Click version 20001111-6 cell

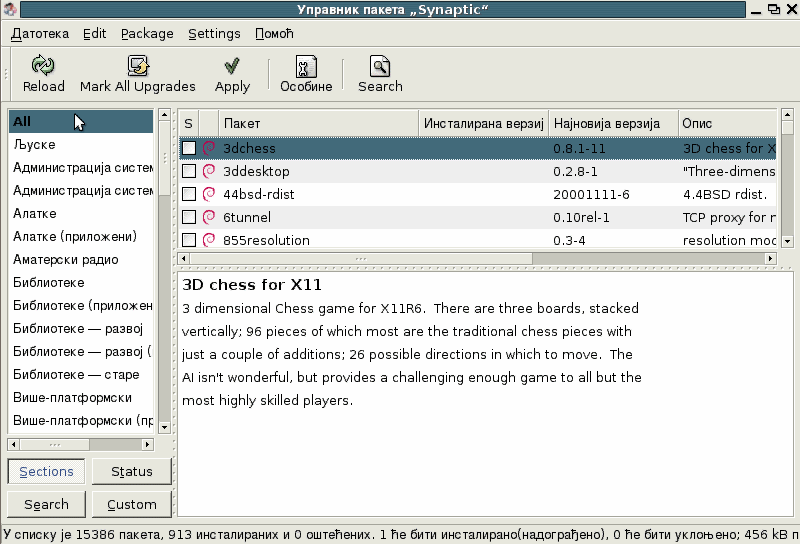coord(591,194)
